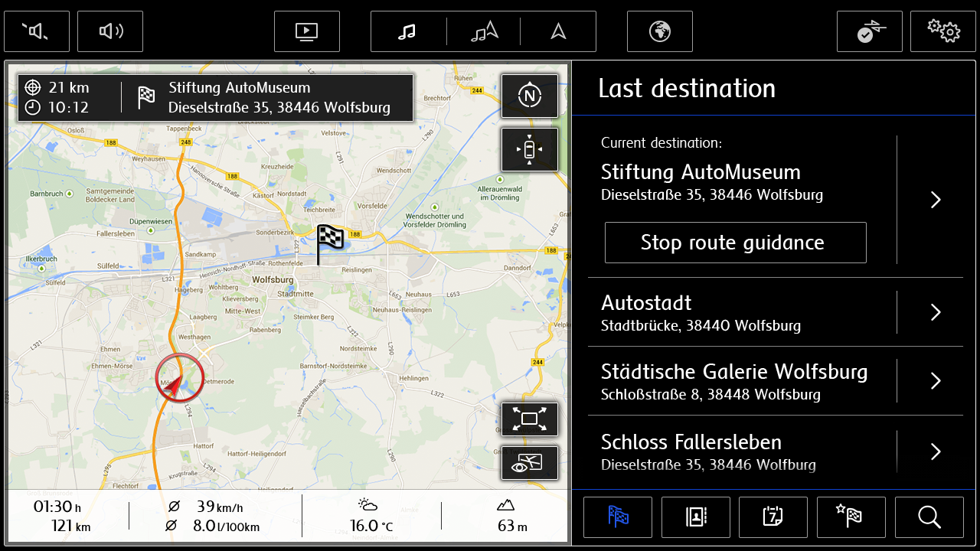Viewport: 980px width, 551px height.
Task: Select the music audio source icon
Action: point(407,31)
